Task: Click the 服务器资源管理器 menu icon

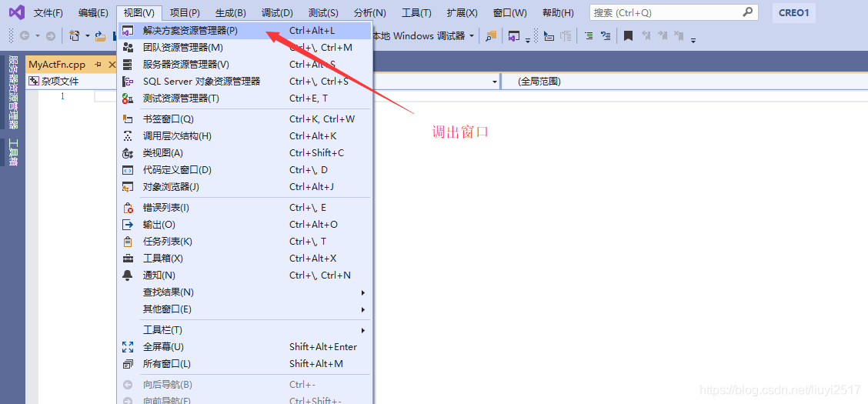Action: coord(128,65)
